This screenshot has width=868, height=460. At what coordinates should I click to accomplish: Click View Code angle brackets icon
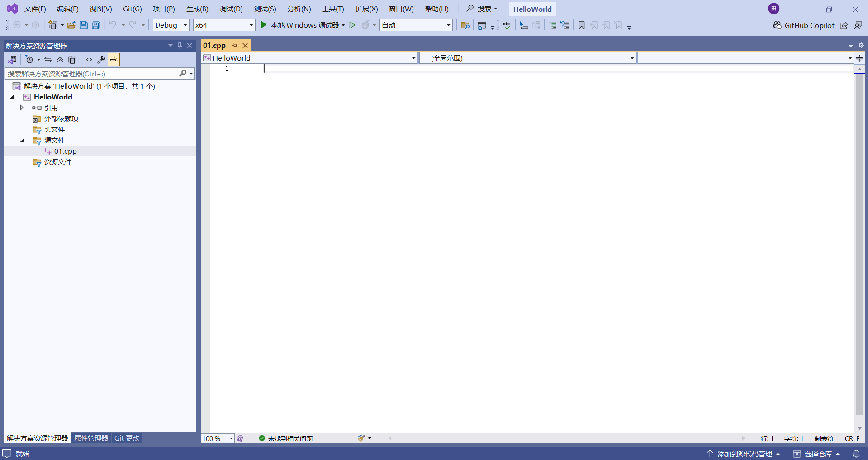click(x=89, y=60)
